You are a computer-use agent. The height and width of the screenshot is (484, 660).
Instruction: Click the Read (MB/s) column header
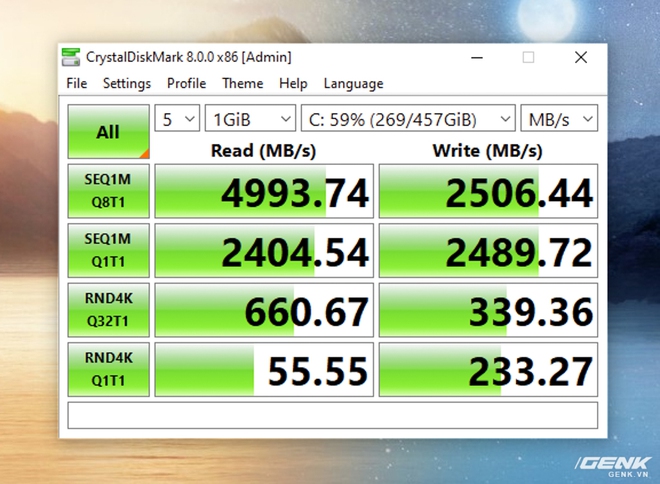click(263, 151)
